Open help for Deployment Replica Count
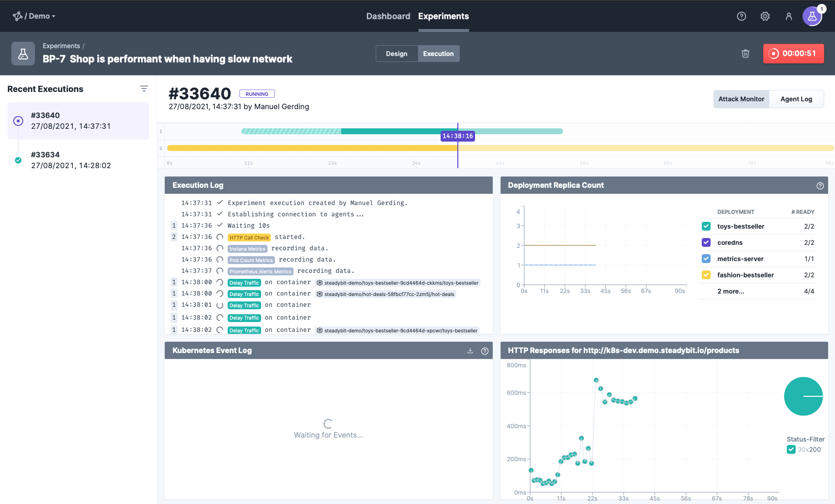The width and height of the screenshot is (835, 504). click(820, 185)
